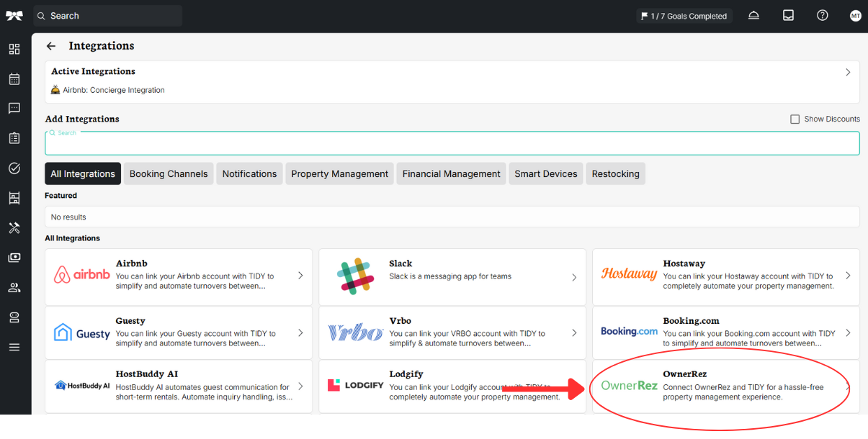Click the HostBuddy AI logo
Viewport: 868px width, 439px height.
82,385
